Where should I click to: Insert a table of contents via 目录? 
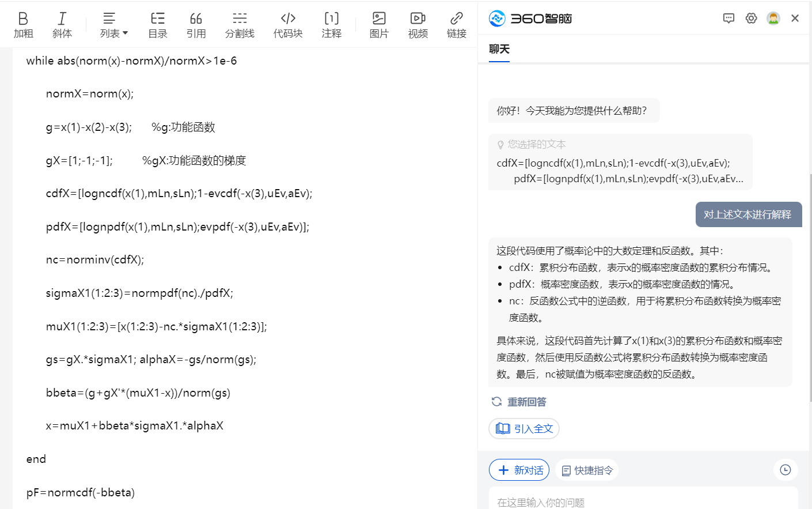point(157,24)
